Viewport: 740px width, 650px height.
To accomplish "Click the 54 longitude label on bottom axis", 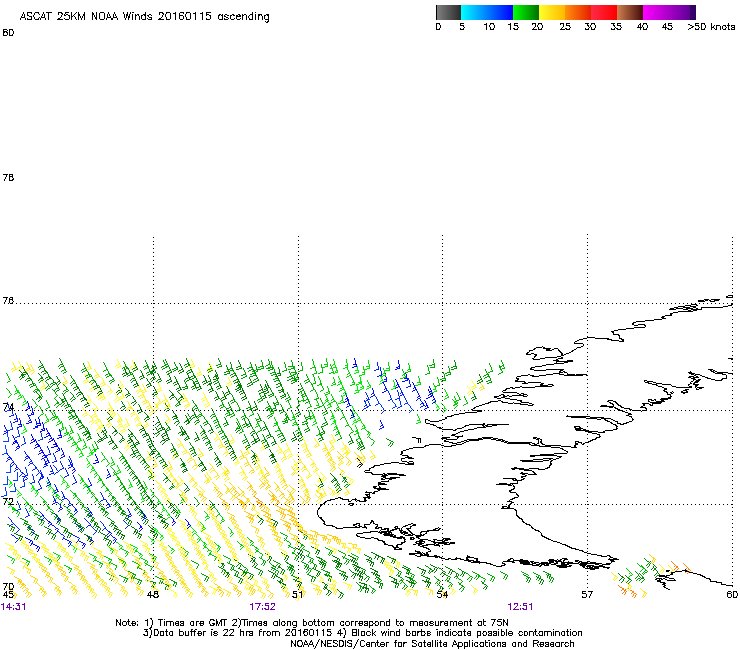I will point(442,595).
